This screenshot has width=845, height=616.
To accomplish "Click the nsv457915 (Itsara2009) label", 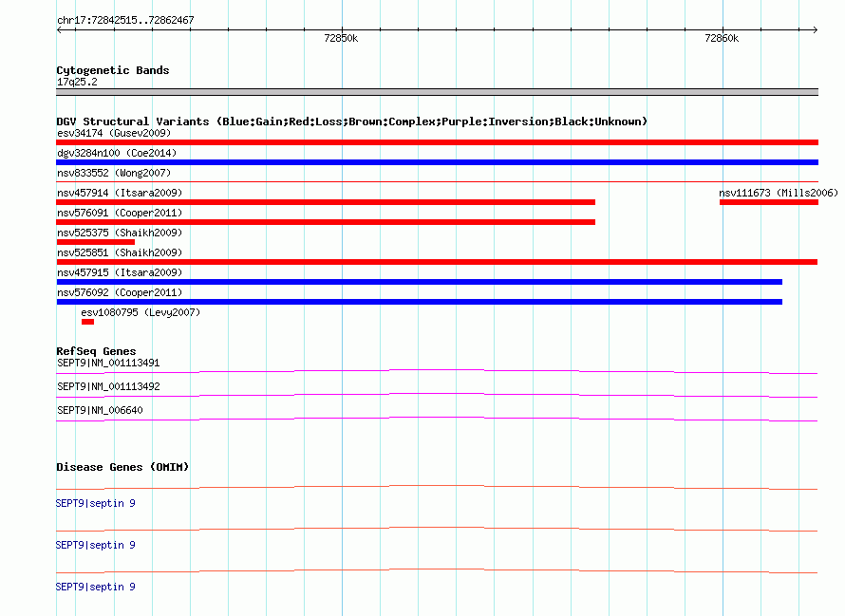I will pos(120,272).
